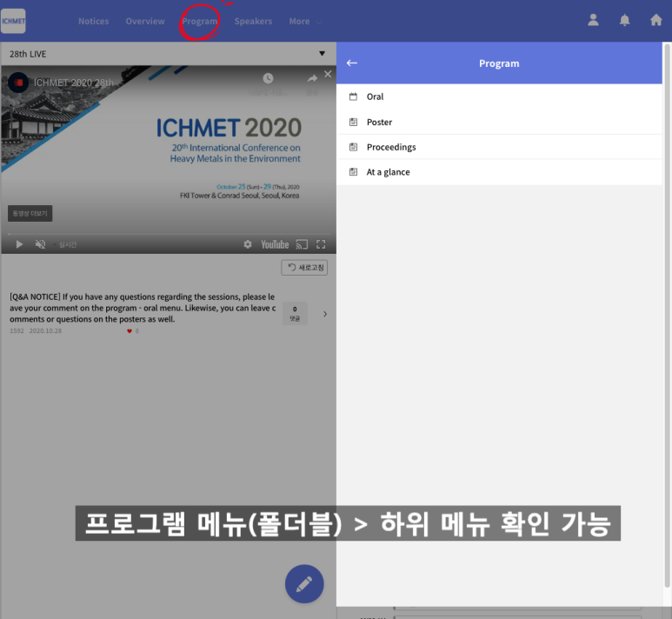Play the YouTube video

[x=19, y=244]
